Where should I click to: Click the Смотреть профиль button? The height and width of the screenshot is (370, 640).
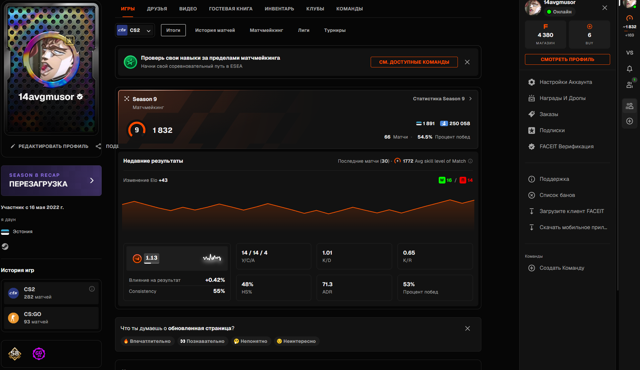click(567, 60)
